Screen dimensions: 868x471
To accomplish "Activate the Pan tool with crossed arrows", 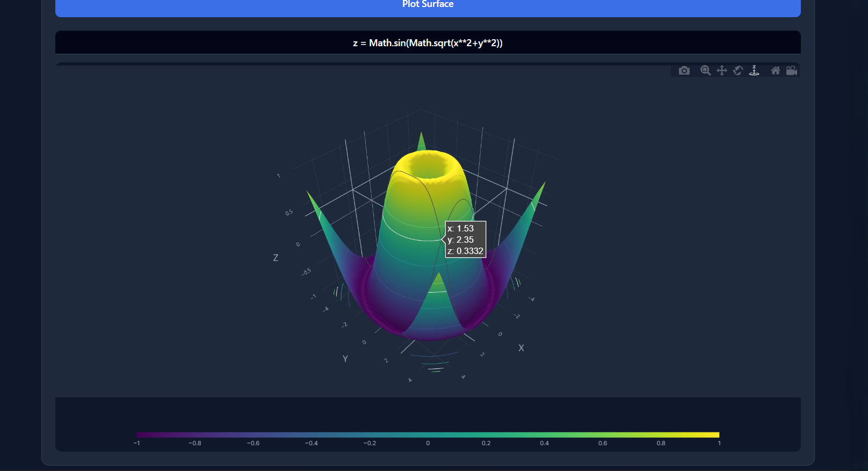I will click(x=721, y=71).
